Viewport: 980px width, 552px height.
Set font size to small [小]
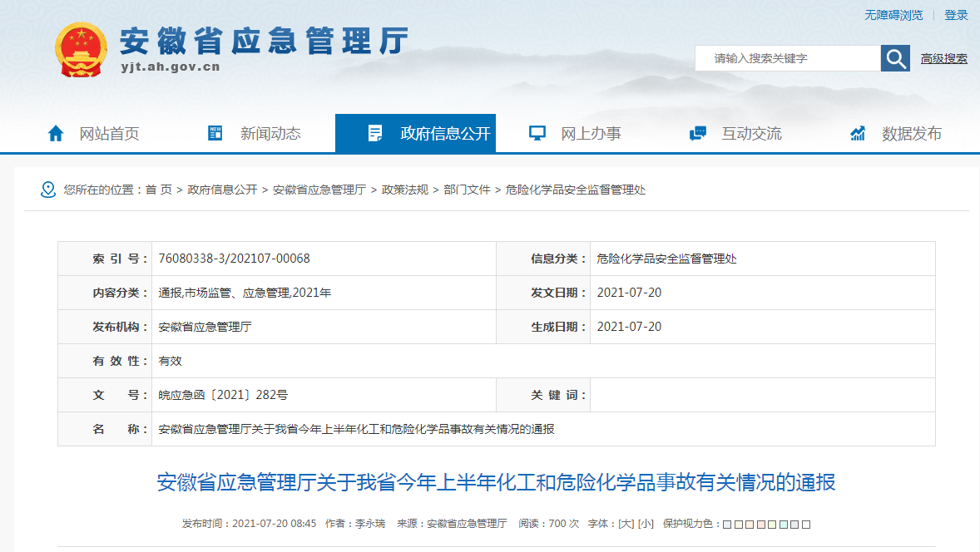(646, 524)
